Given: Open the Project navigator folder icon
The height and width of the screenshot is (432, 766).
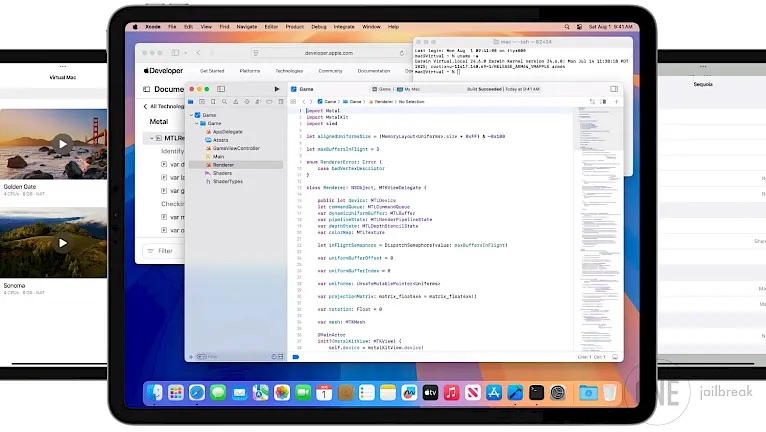Looking at the screenshot, I should coord(191,102).
